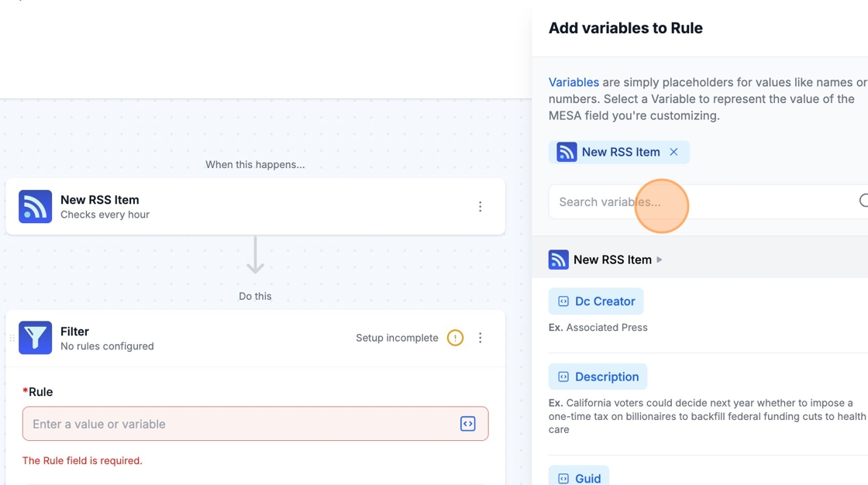
Task: Click into the Rule value input field
Action: pos(240,424)
